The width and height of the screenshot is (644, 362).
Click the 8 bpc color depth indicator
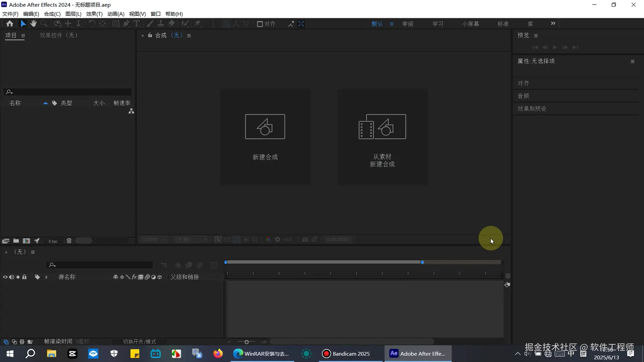click(x=53, y=241)
